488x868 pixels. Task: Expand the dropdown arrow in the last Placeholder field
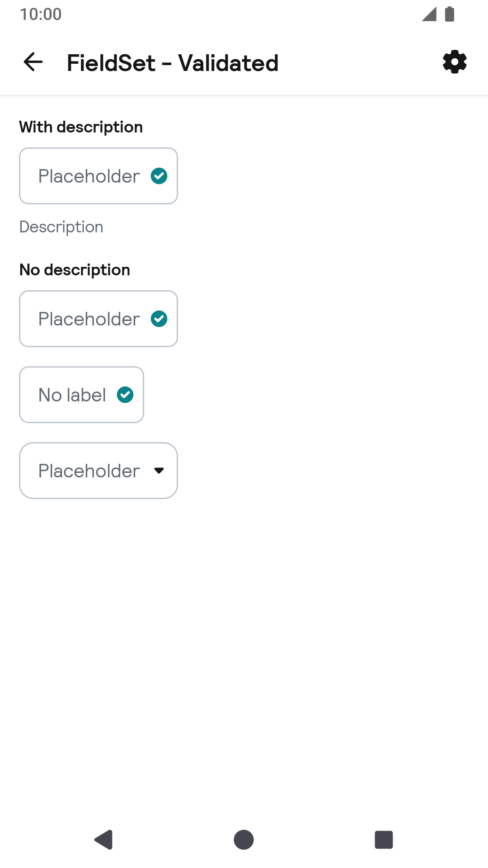[159, 471]
